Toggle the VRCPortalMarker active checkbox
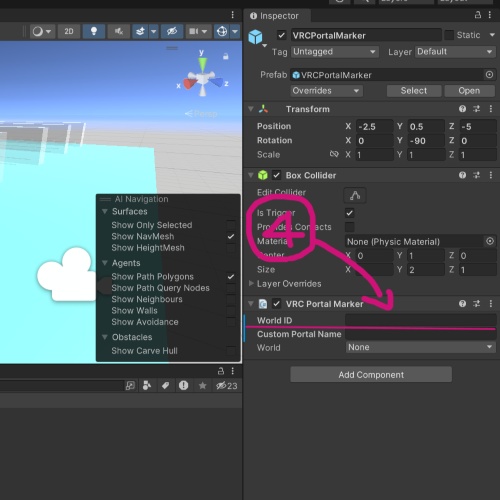Image resolution: width=500 pixels, height=500 pixels. pyautogui.click(x=282, y=35)
